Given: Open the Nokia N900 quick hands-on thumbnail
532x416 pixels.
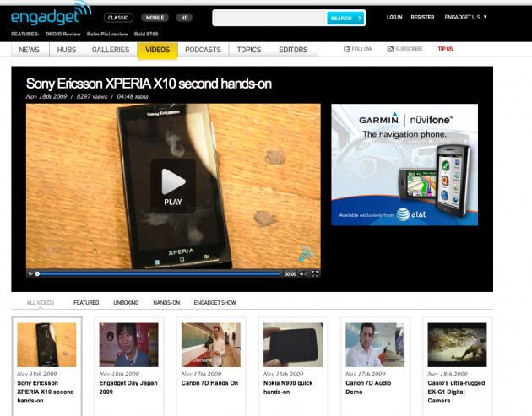Looking at the screenshot, I should [293, 345].
